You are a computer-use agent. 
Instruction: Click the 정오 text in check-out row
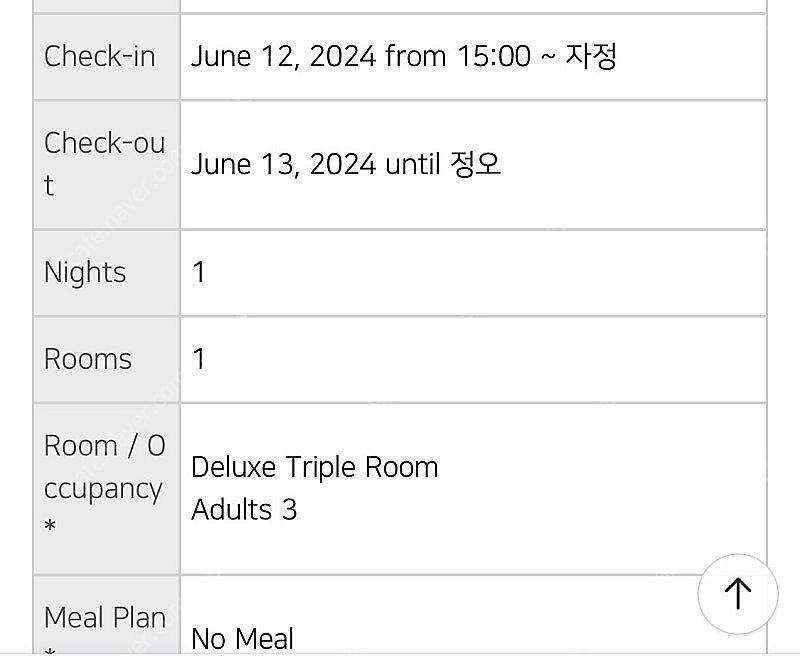pos(475,163)
